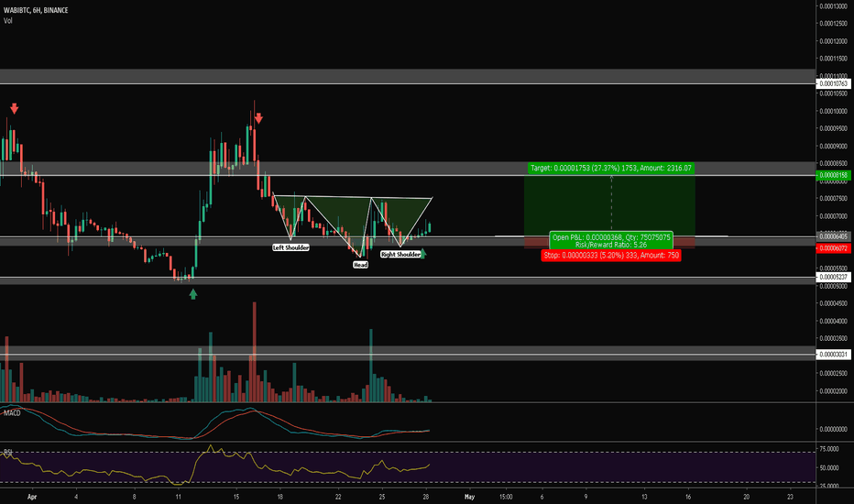Click the 28 date label on the time axis
The image size is (854, 504).
point(426,497)
